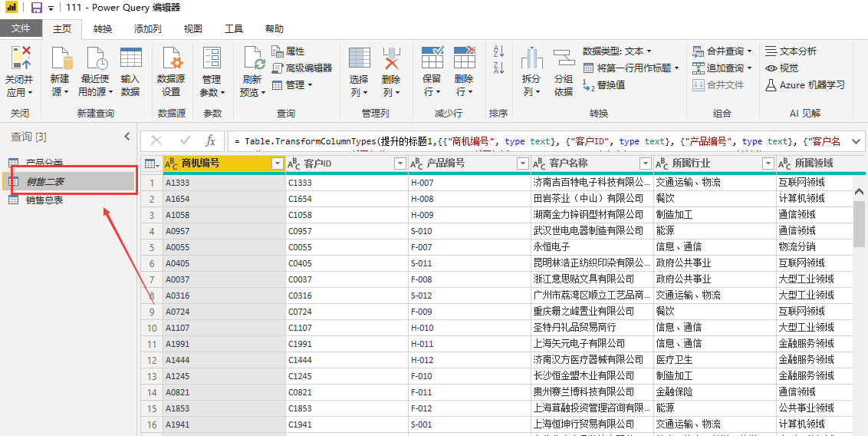868x436 pixels.
Task: Click the Refresh Preview icon (刷新预览)
Action: click(x=253, y=58)
